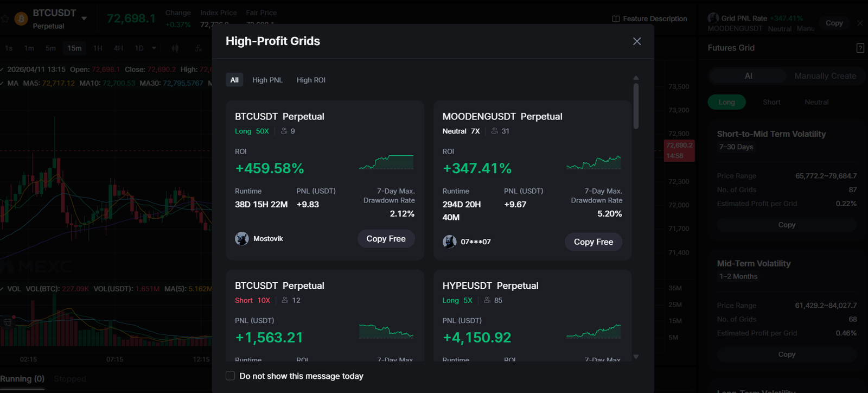Screen dimensions: 868x393
Task: Open the Feature Description panel
Action: (x=649, y=18)
